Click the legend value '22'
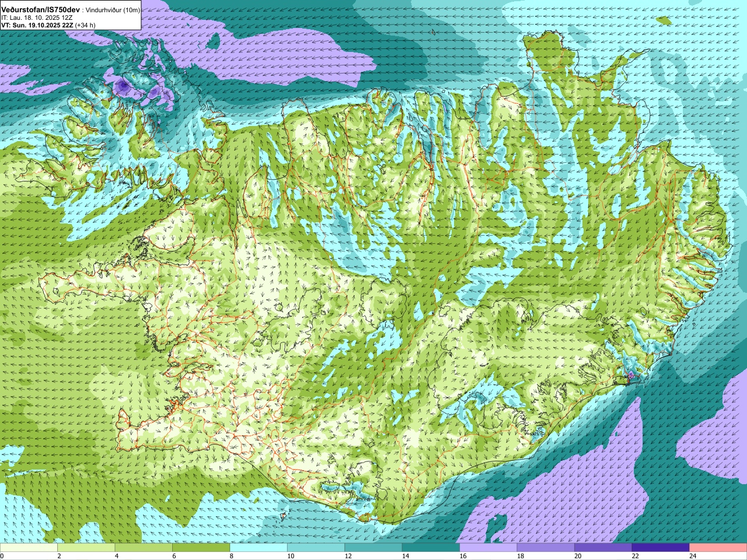The image size is (747, 560). click(x=635, y=556)
